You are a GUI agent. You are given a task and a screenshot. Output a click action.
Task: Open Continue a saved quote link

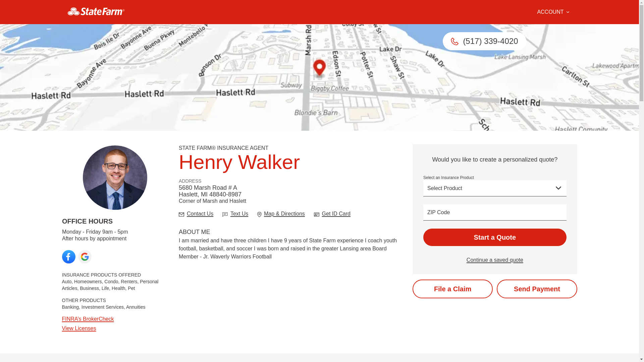tap(495, 260)
